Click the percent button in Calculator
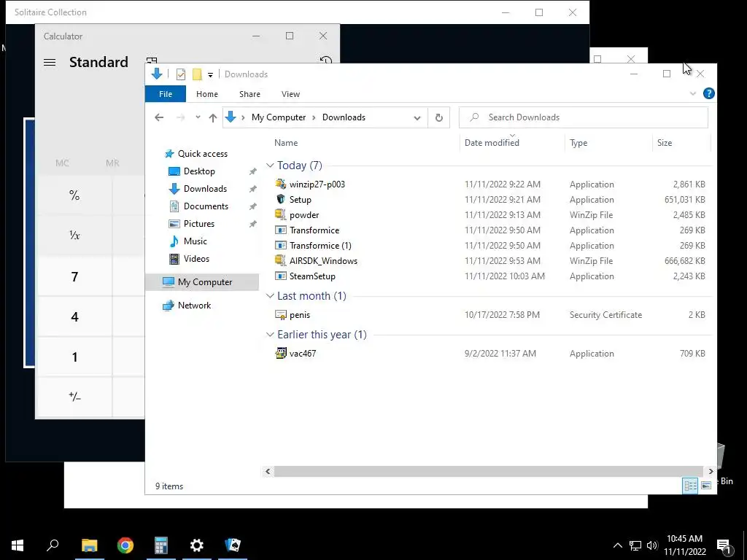This screenshot has width=747, height=560. click(74, 195)
